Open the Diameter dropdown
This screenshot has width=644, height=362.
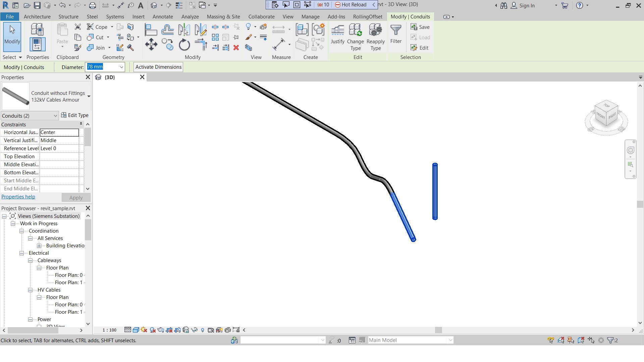[x=121, y=67]
